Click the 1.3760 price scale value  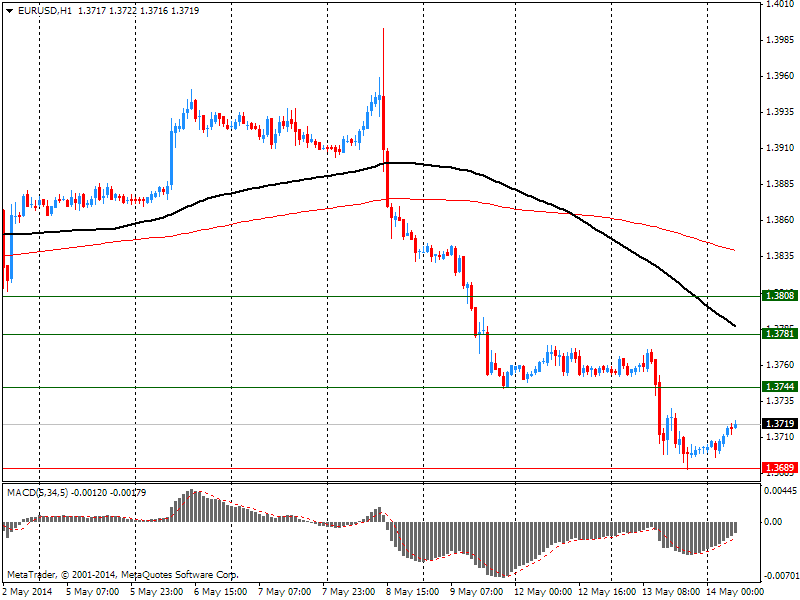(x=781, y=365)
